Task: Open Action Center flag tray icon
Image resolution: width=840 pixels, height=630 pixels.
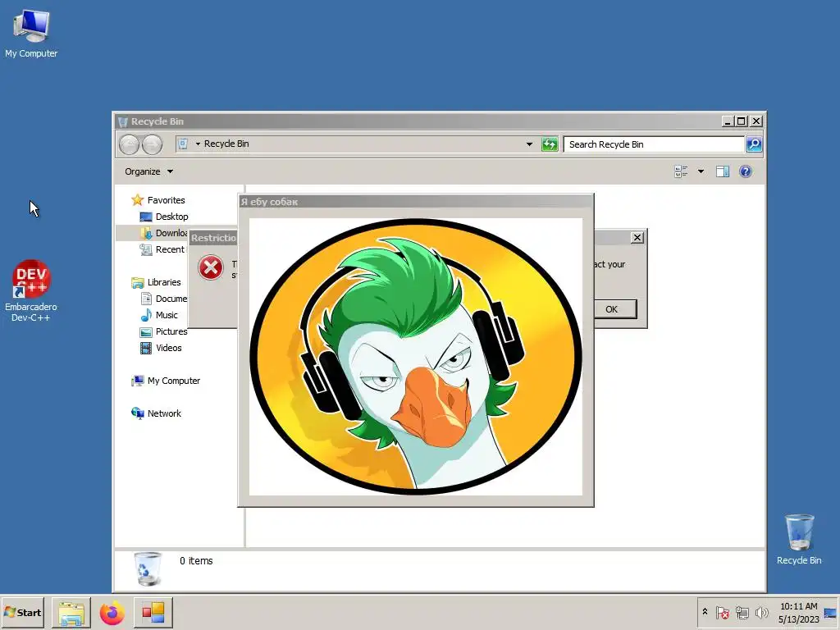Action: click(722, 612)
